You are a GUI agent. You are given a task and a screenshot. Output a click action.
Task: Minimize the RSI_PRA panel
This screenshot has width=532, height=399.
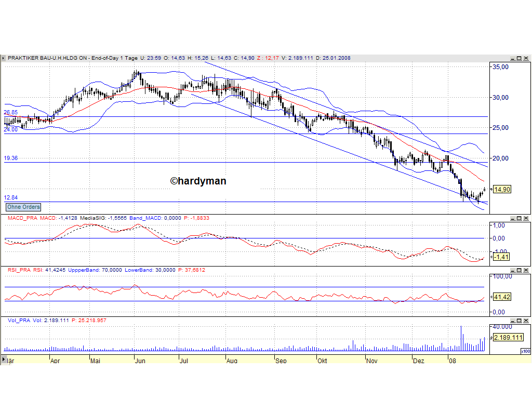coord(513,270)
